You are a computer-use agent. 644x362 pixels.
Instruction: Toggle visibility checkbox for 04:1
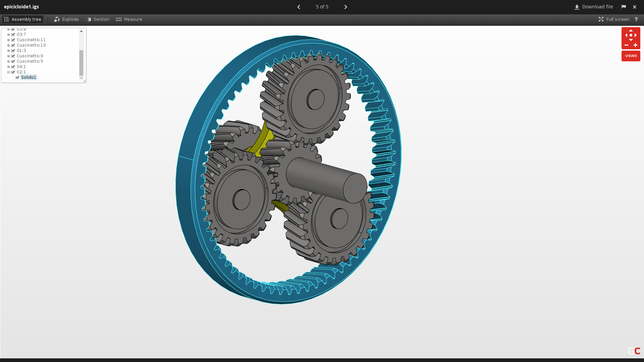(13, 67)
